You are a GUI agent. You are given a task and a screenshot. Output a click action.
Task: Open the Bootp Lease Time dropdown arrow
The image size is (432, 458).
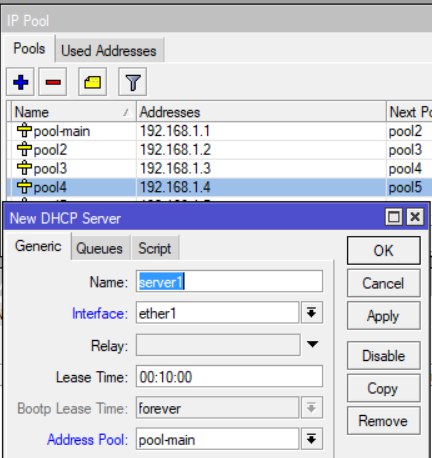point(312,407)
